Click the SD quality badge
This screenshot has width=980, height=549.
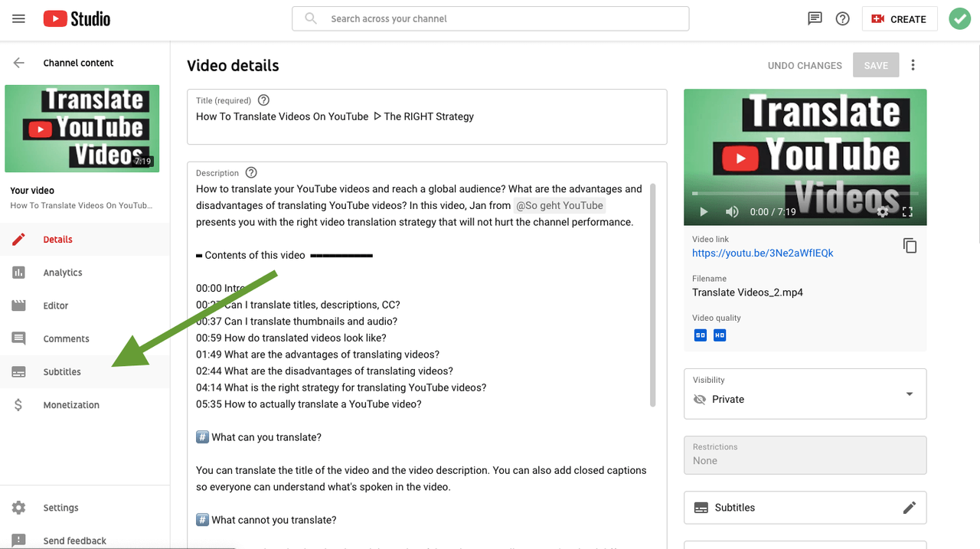coord(701,335)
